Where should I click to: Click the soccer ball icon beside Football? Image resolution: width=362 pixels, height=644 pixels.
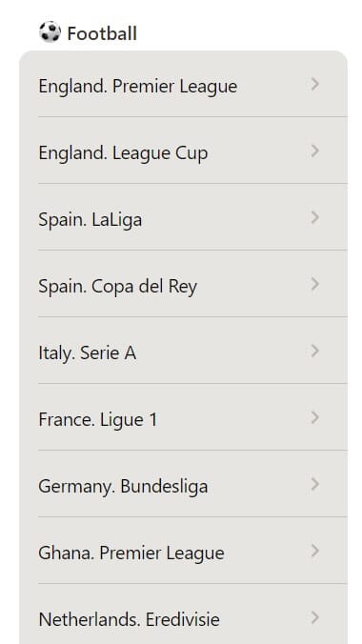tap(50, 32)
